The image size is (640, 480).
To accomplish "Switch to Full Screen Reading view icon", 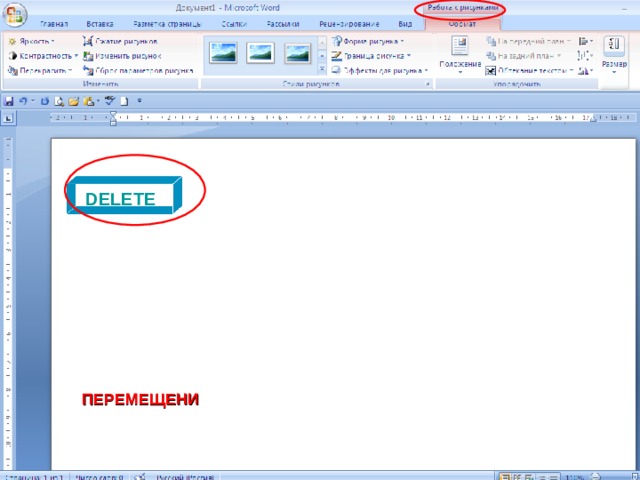I will click(517, 477).
